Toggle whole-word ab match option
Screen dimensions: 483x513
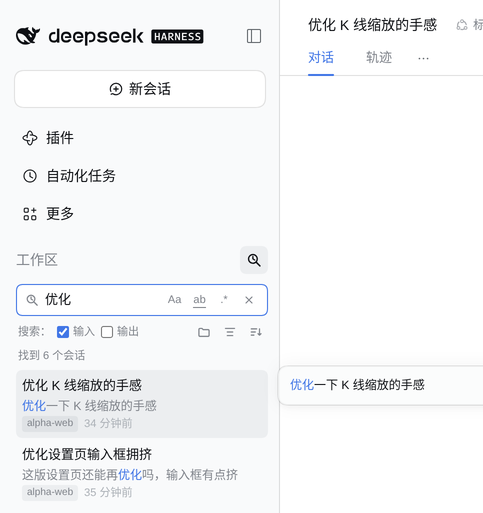(199, 300)
